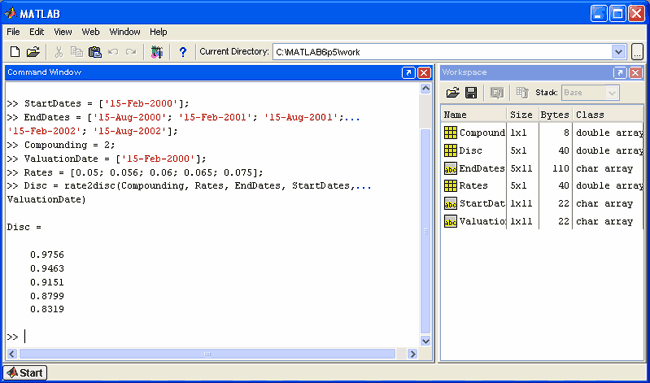Open Simulink via its toolbar icon
Screen dimensions: 650x383
pos(157,52)
